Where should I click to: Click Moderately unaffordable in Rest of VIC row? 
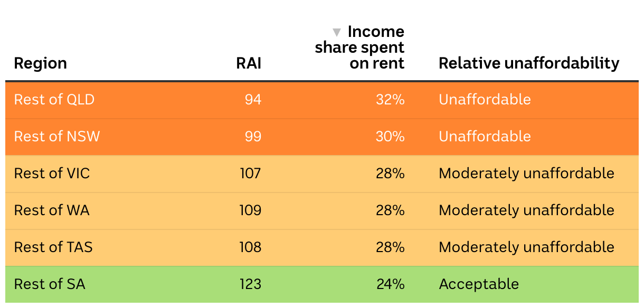(526, 174)
